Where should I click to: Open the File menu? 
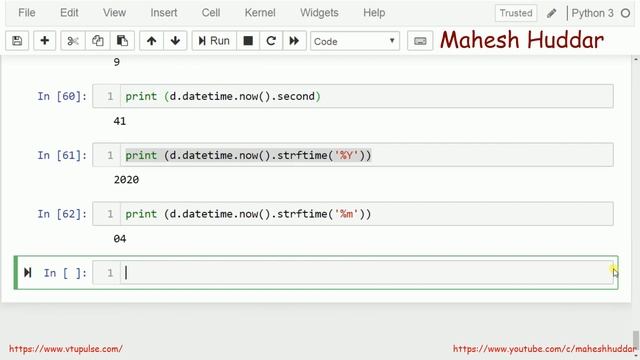click(x=27, y=13)
